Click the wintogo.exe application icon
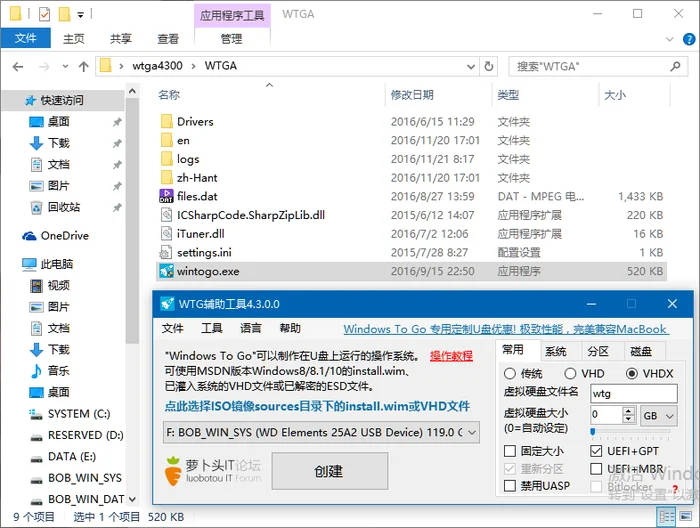Image resolution: width=700 pixels, height=528 pixels. (167, 271)
